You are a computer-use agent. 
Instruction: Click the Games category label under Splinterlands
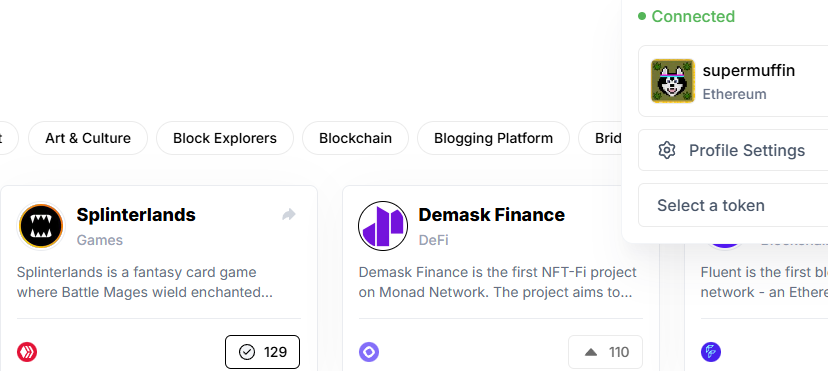pos(100,240)
